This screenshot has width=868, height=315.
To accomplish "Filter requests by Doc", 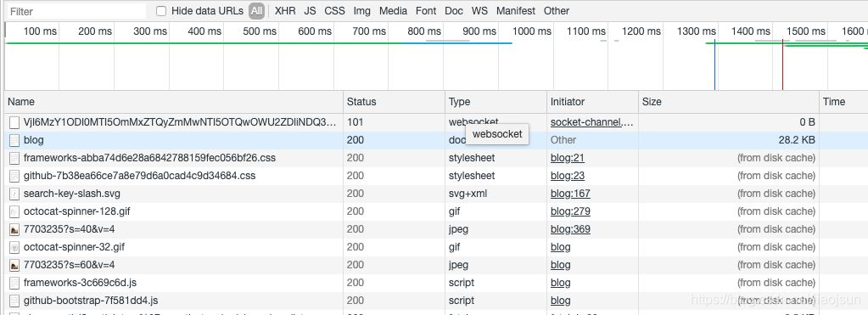I will (x=454, y=11).
